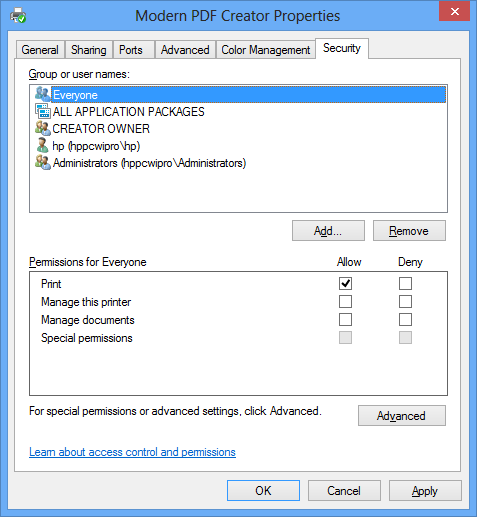Click Deny checkbox for Special permissions
The image size is (477, 517).
pyautogui.click(x=405, y=338)
